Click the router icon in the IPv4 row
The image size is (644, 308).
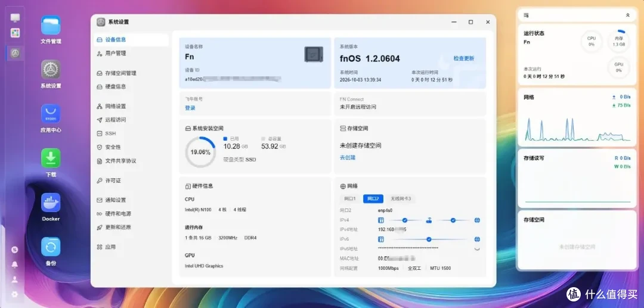429,220
